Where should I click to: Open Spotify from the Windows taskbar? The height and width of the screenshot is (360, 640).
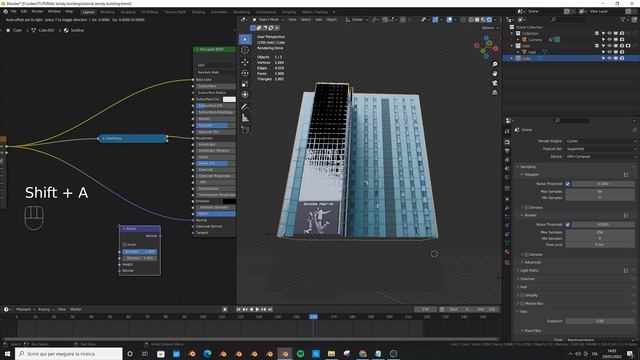pyautogui.click(x=300, y=354)
